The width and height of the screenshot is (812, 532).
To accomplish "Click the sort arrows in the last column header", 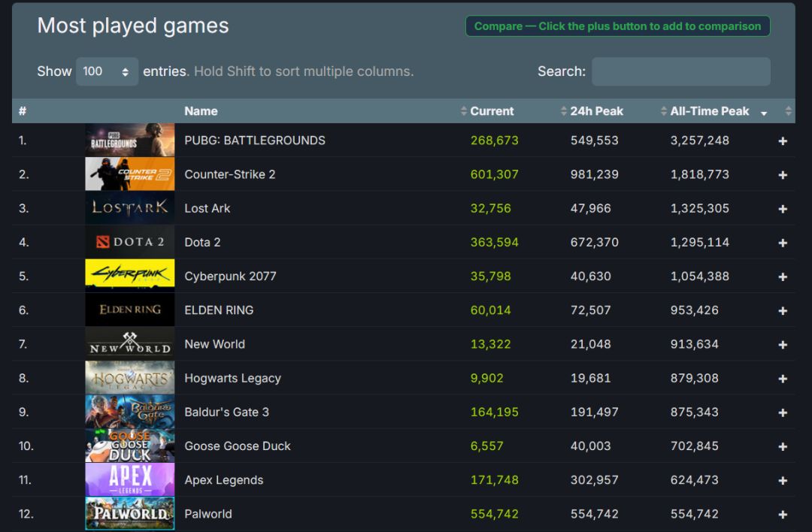I will tap(788, 110).
